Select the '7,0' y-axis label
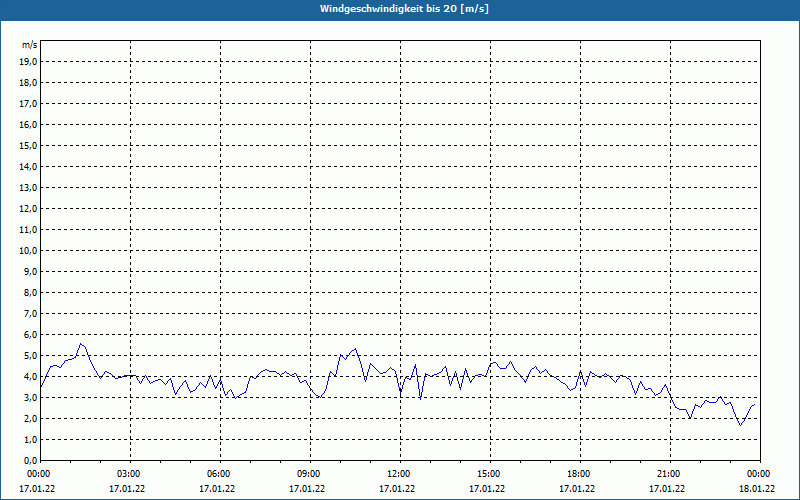Viewport: 800px width, 500px height. point(30,314)
